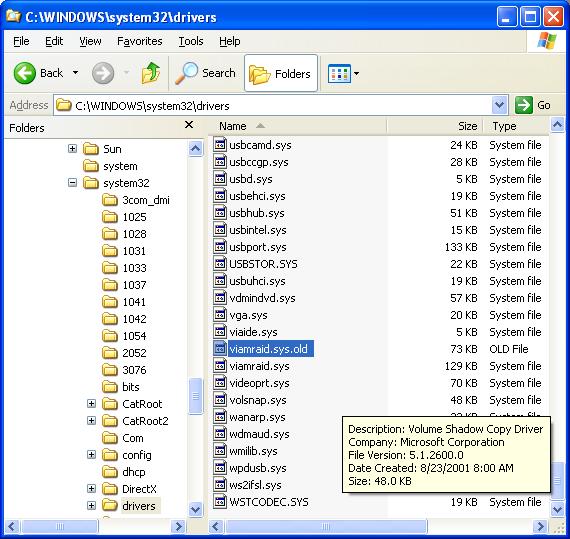Click the folder tree vertical scrollbar thumb

(196, 396)
